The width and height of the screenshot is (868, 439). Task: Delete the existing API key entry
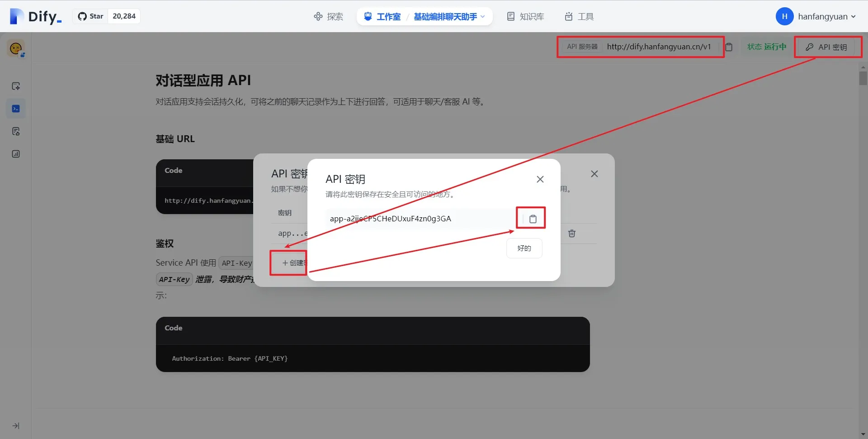571,234
